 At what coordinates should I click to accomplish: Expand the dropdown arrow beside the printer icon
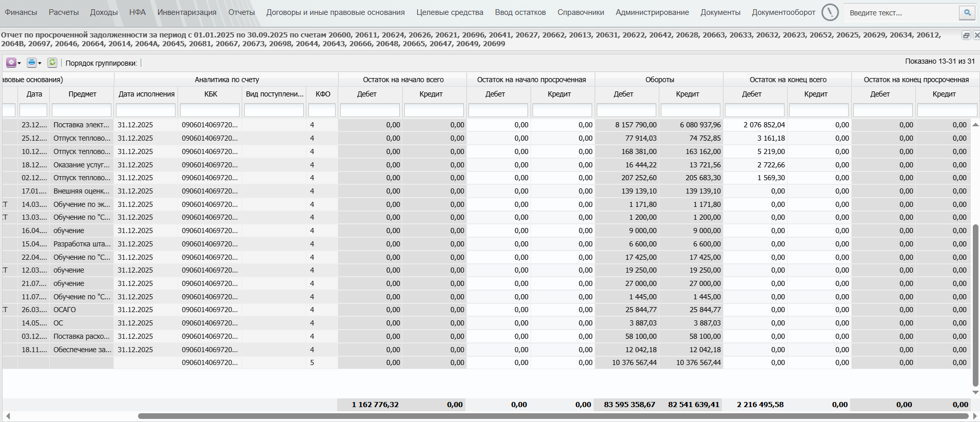[x=40, y=63]
